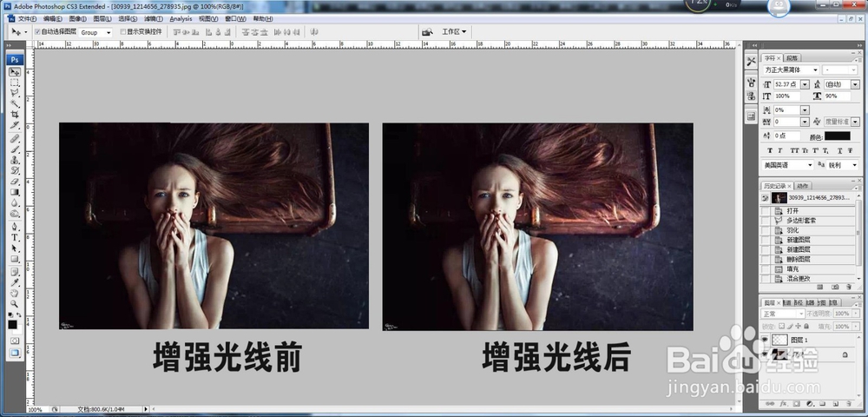Select the Hand tool
This screenshot has width=868, height=417.
pyautogui.click(x=15, y=294)
